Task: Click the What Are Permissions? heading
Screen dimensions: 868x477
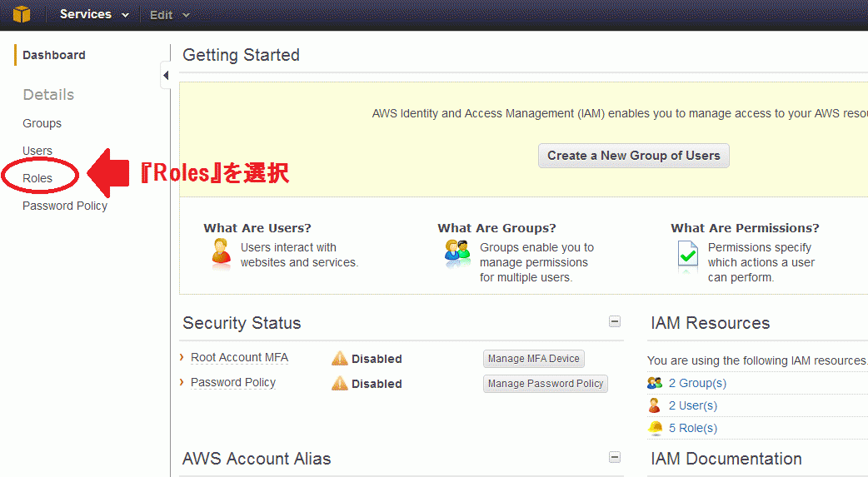Action: (745, 228)
